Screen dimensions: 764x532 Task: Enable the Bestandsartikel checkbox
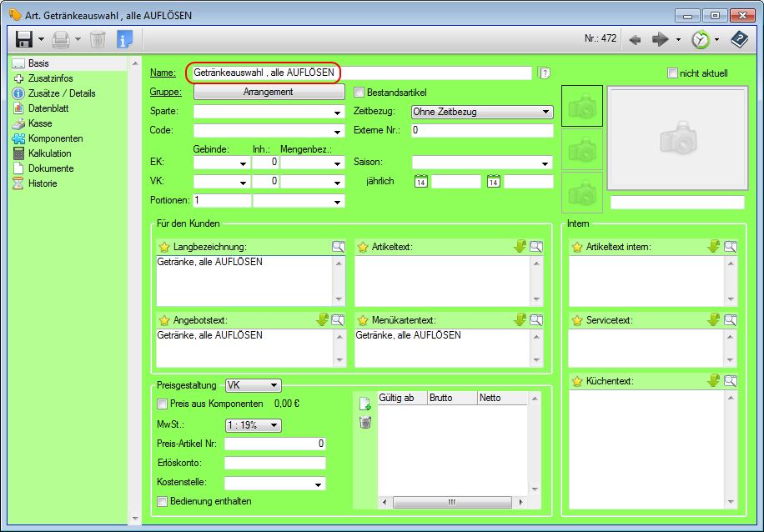coord(360,93)
